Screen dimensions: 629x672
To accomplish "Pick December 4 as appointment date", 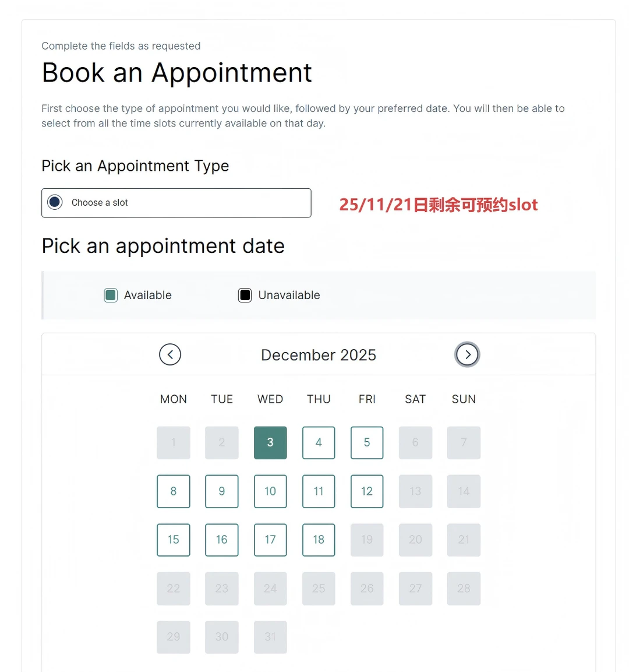I will (x=319, y=442).
